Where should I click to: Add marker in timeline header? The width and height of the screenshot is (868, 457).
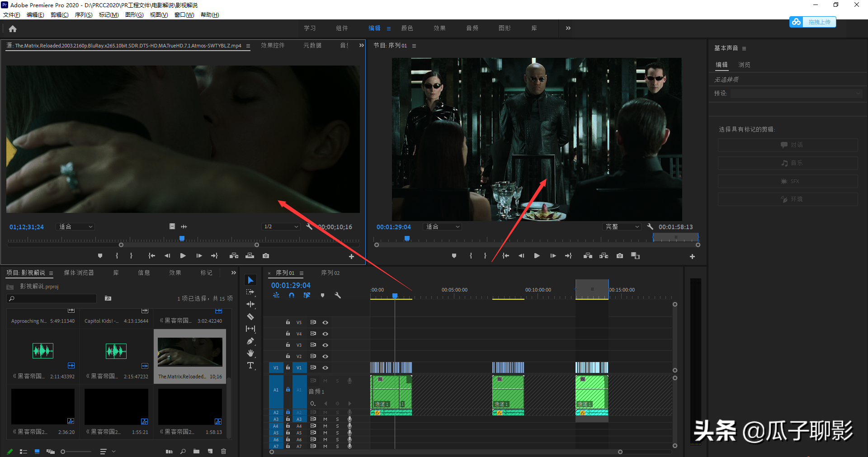click(322, 295)
